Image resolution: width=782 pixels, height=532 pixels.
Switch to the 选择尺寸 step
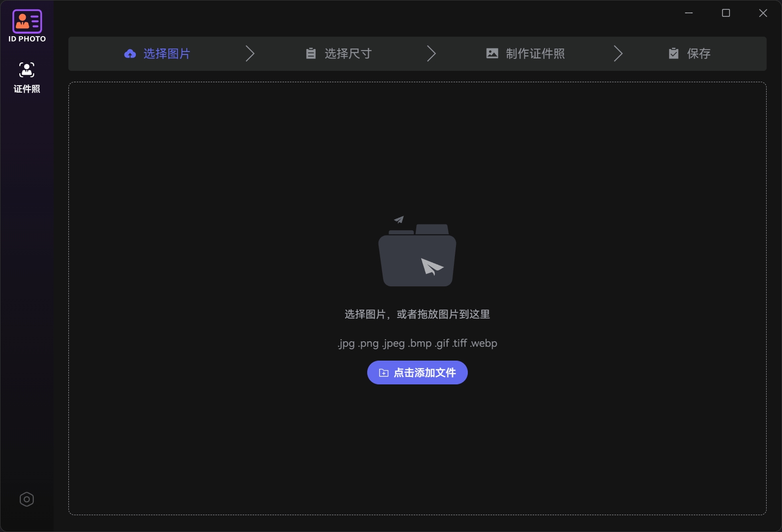(x=348, y=53)
